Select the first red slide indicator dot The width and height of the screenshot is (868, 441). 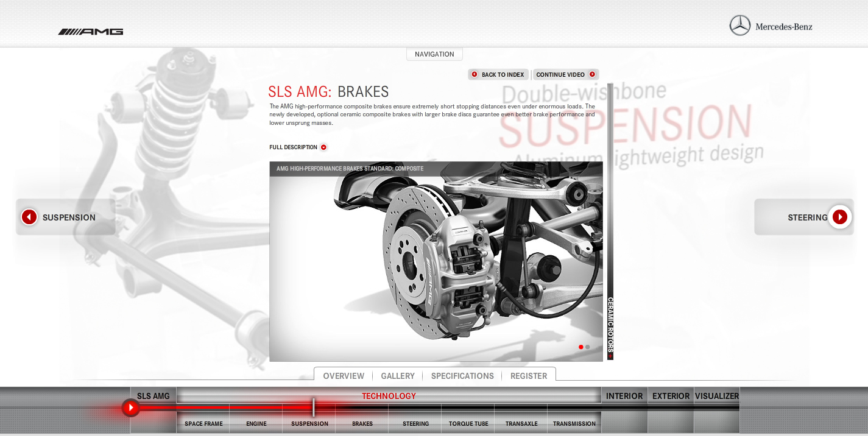(x=581, y=347)
